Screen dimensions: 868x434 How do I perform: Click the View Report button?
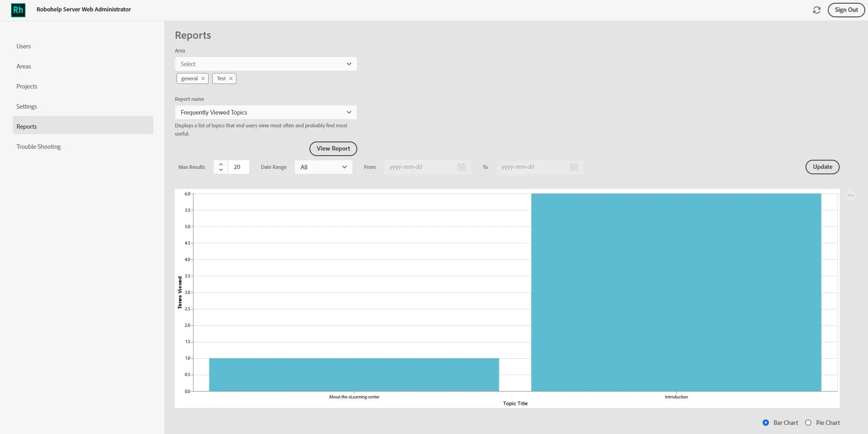(333, 148)
